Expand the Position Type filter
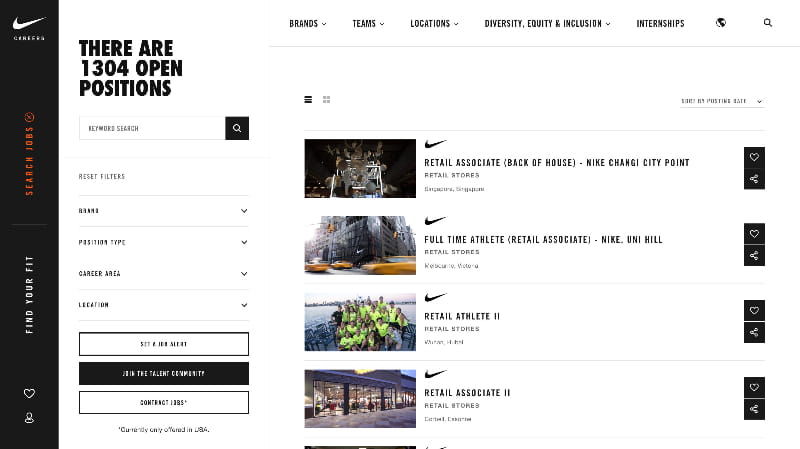 point(163,242)
